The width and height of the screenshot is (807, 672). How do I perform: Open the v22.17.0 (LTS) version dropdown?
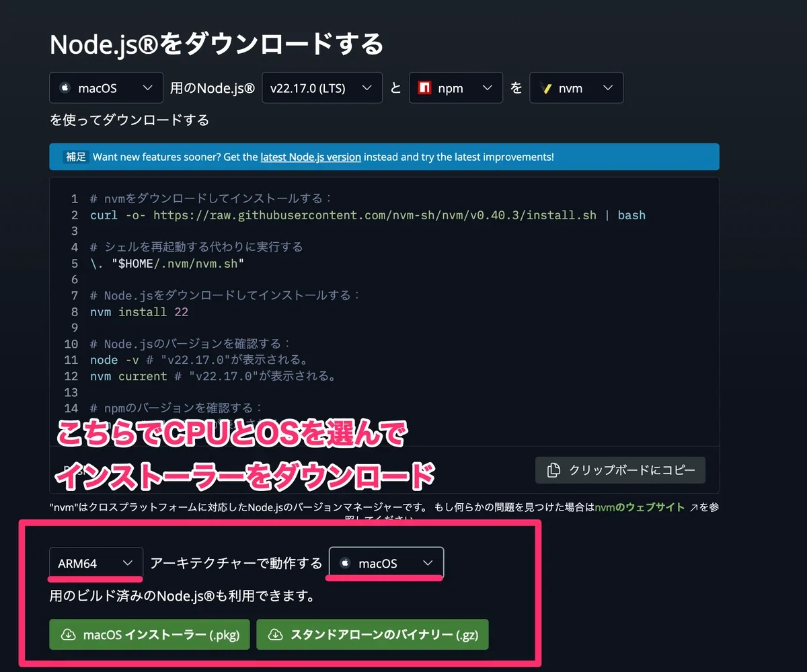(321, 87)
